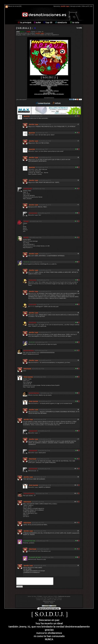Switch to the 'votos' tab
Viewport: 98px width, 644px height.
click(x=57, y=103)
